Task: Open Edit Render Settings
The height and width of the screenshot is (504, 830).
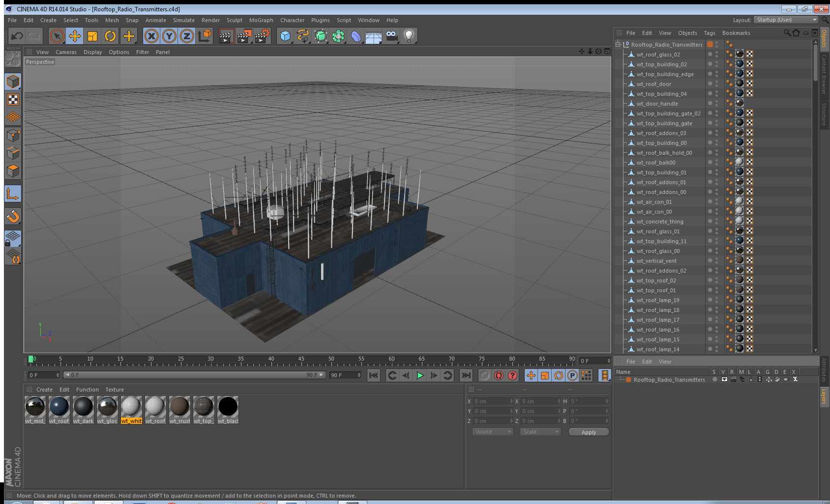Action: pos(262,36)
